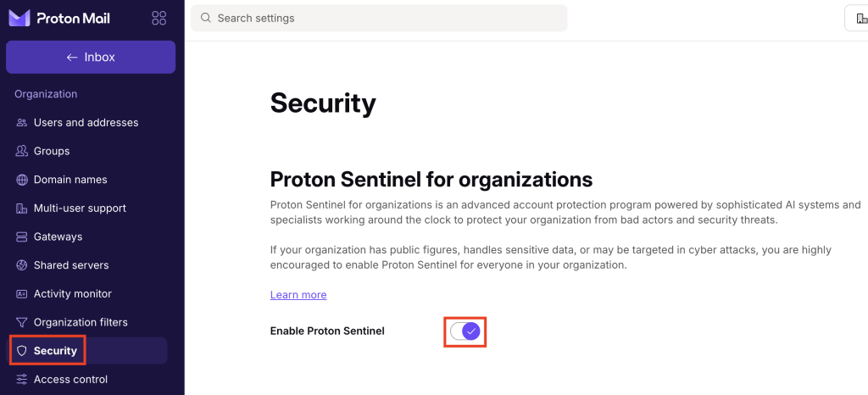This screenshot has width=868, height=395.
Task: Open the Learn more link
Action: click(x=298, y=295)
